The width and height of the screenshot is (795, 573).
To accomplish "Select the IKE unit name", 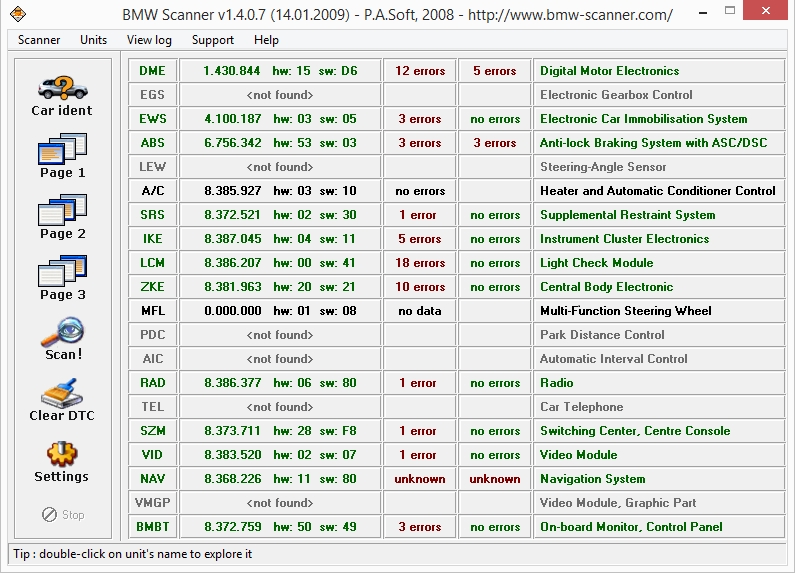I will [153, 238].
